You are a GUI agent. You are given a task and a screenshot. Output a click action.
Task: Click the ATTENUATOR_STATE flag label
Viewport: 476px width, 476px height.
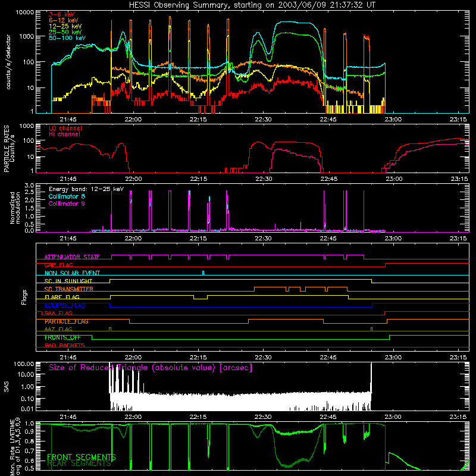pos(72,257)
